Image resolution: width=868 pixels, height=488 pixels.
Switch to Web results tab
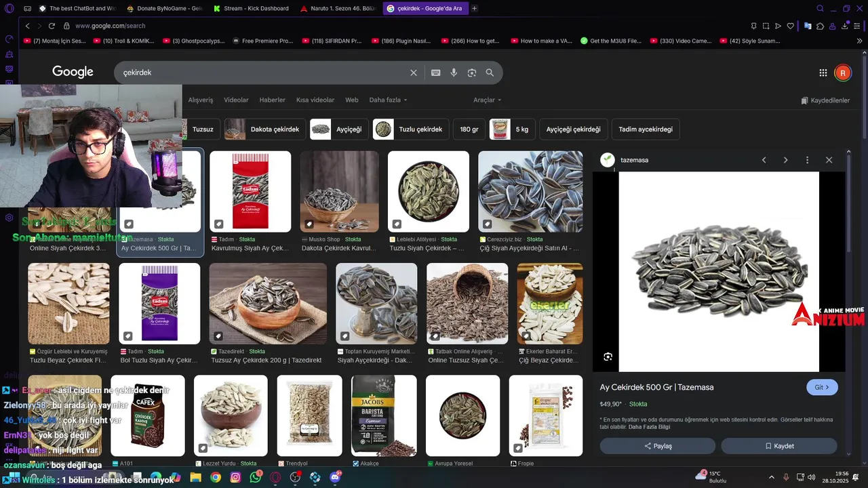[352, 100]
